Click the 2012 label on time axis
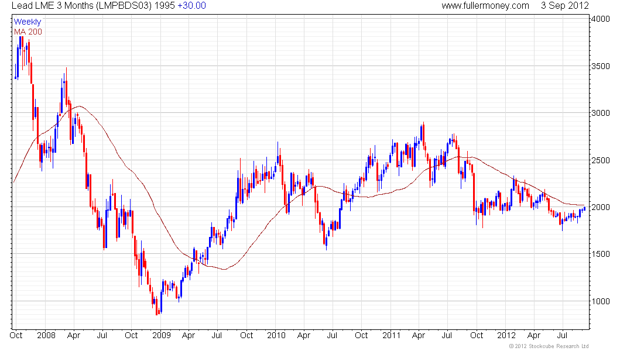The image size is (644, 351). pos(506,335)
